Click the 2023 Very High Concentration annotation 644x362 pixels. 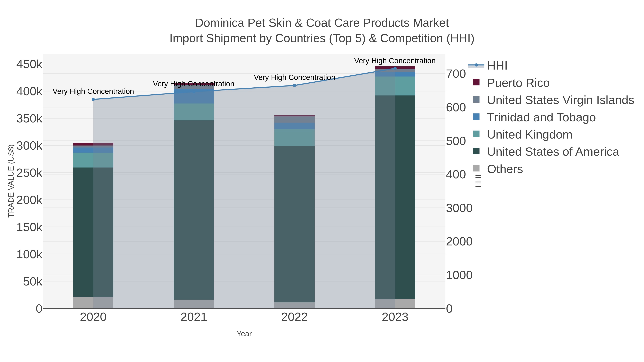point(395,61)
